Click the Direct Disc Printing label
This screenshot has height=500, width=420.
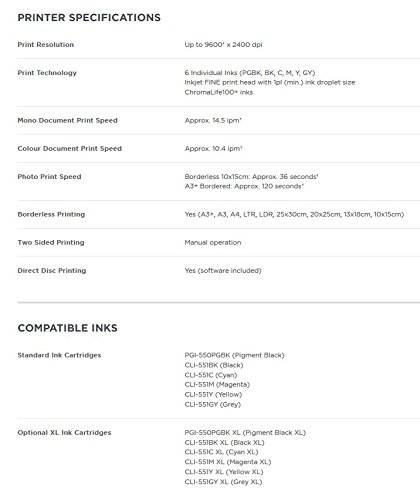pos(52,270)
